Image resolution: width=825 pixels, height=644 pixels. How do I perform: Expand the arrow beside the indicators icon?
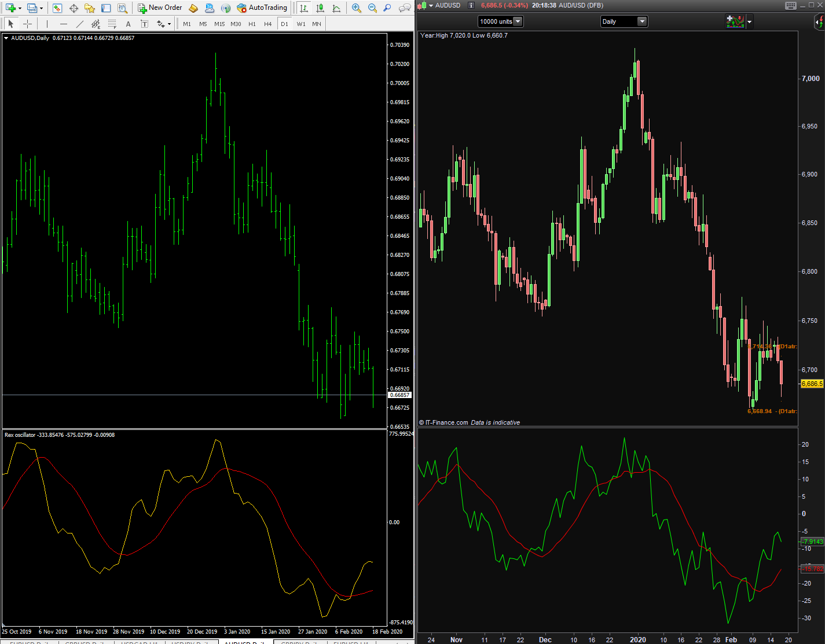click(x=750, y=22)
